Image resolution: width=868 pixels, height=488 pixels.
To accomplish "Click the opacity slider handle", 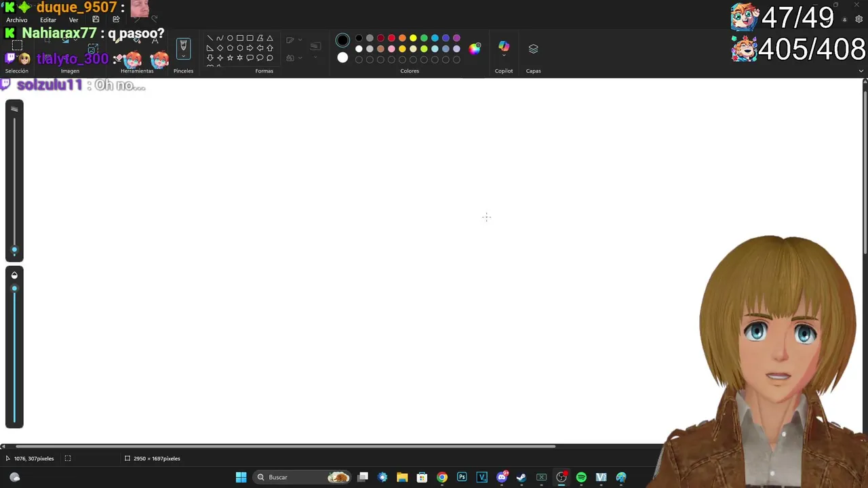I will tap(14, 289).
